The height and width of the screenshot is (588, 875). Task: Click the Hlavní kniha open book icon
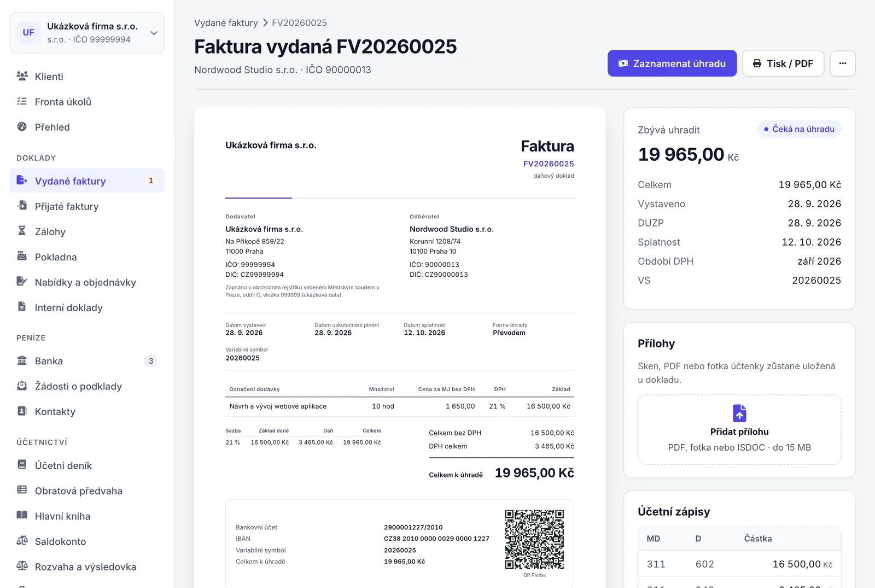click(x=22, y=515)
